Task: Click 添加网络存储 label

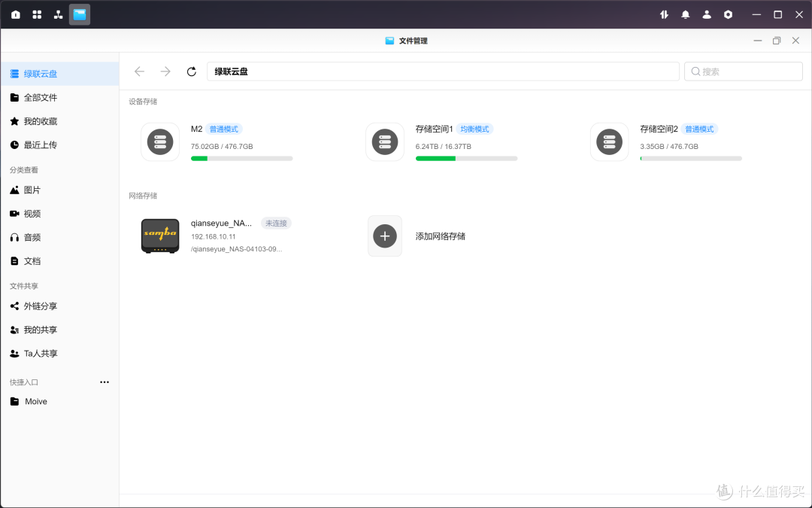Action: (x=440, y=236)
